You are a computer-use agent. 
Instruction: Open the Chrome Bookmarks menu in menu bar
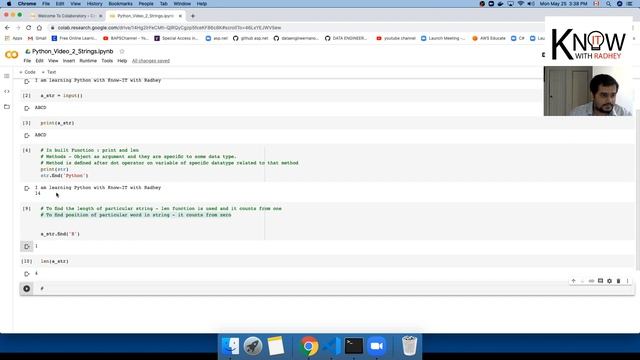point(120,4)
